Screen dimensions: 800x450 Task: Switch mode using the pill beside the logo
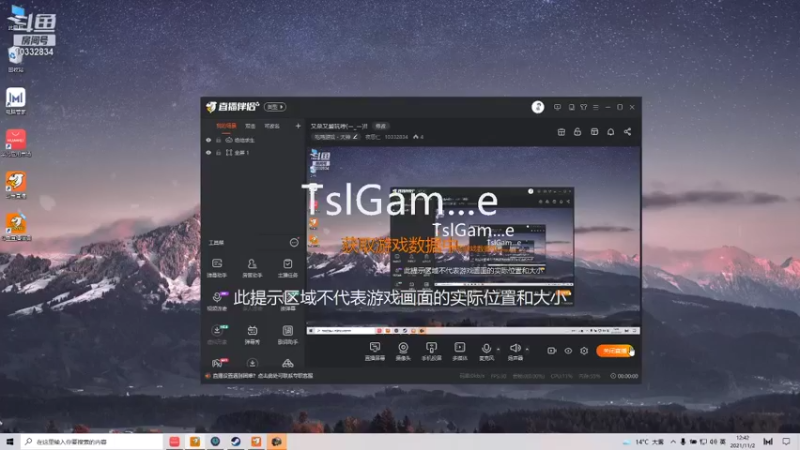(275, 107)
